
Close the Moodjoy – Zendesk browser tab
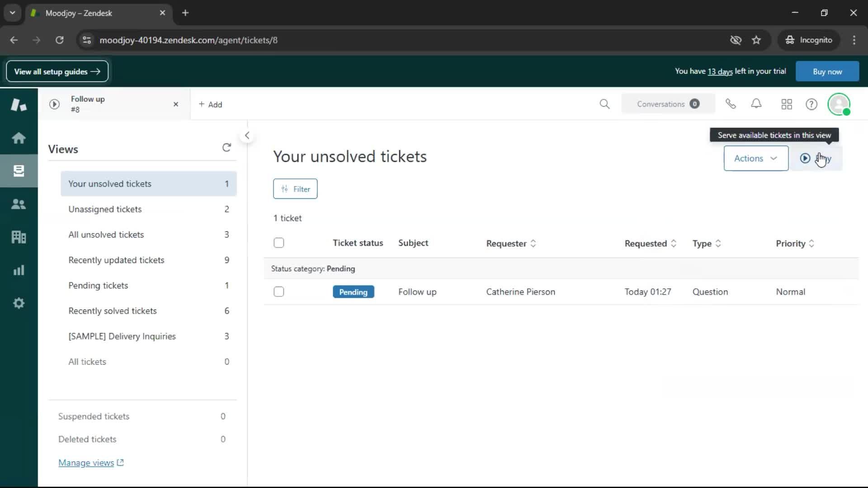click(x=163, y=13)
